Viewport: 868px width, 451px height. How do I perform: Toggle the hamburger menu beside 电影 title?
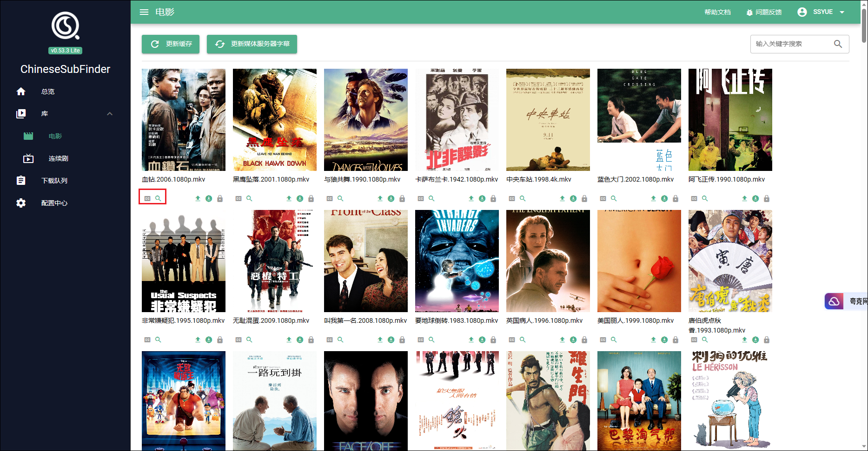(144, 12)
